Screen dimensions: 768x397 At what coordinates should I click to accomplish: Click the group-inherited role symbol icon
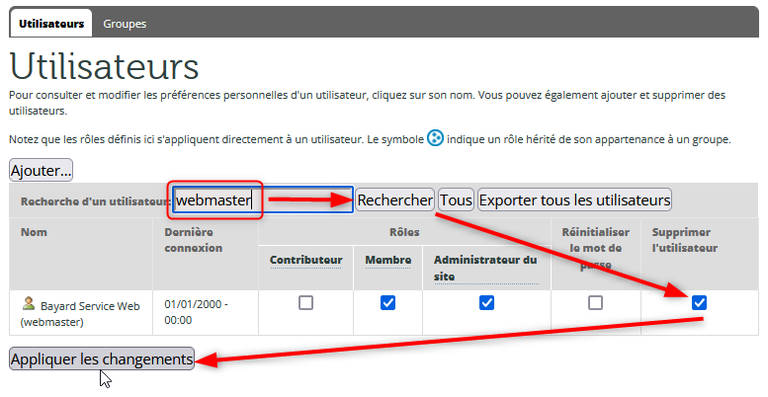[x=435, y=138]
